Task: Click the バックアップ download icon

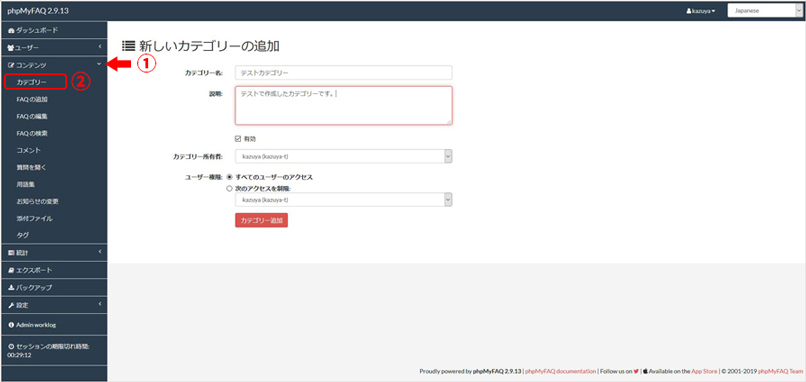Action: (x=11, y=288)
